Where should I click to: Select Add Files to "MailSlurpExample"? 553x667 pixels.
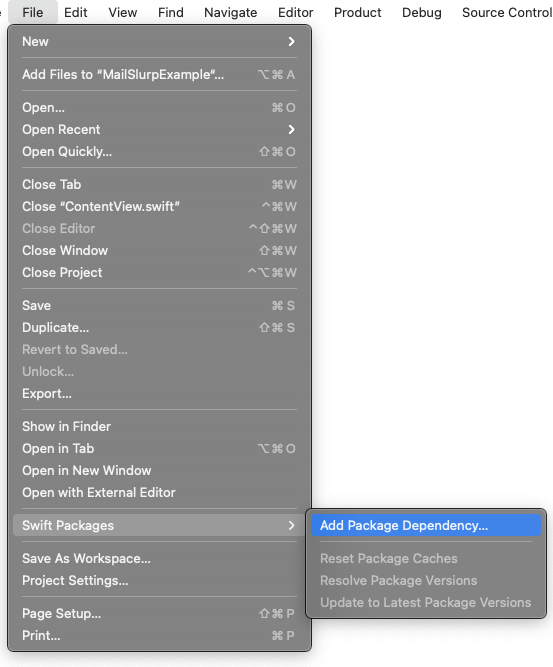pyautogui.click(x=159, y=74)
